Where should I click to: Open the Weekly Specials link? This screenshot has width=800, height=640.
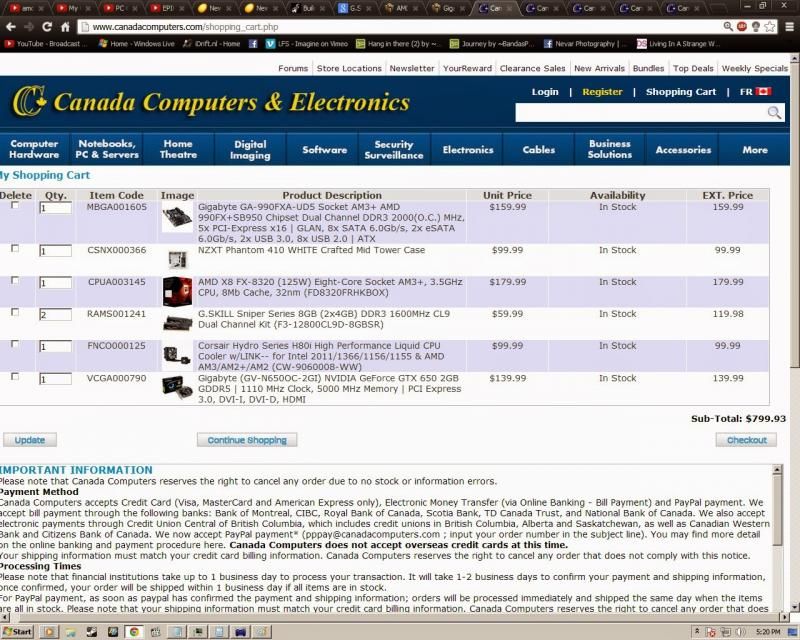(x=755, y=68)
